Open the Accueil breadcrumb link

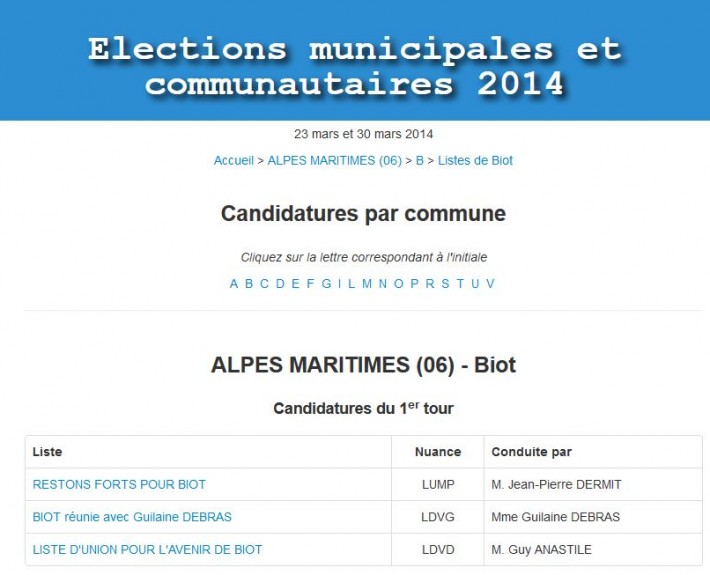click(x=234, y=160)
